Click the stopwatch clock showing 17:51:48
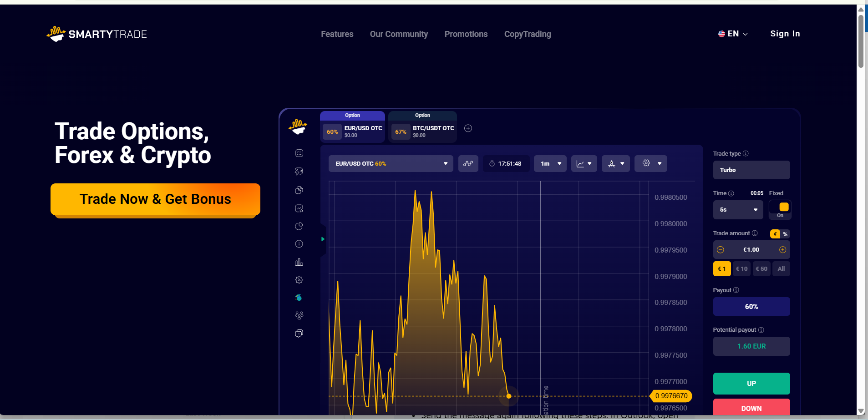The image size is (868, 420). (x=506, y=163)
